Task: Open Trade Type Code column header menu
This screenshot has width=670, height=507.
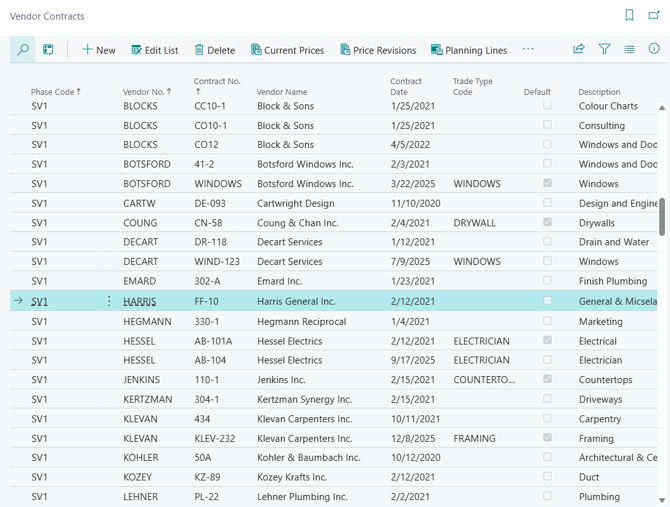Action: point(472,86)
